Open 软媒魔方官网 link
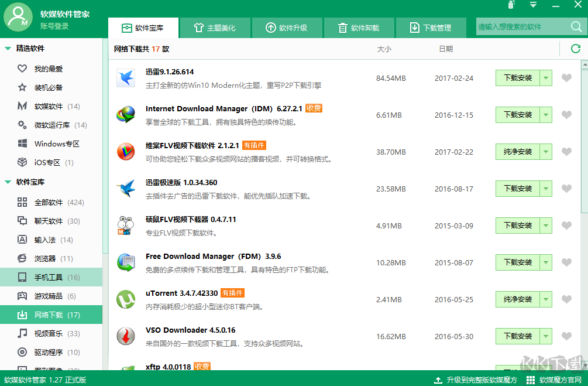The height and width of the screenshot is (386, 588). [554, 380]
